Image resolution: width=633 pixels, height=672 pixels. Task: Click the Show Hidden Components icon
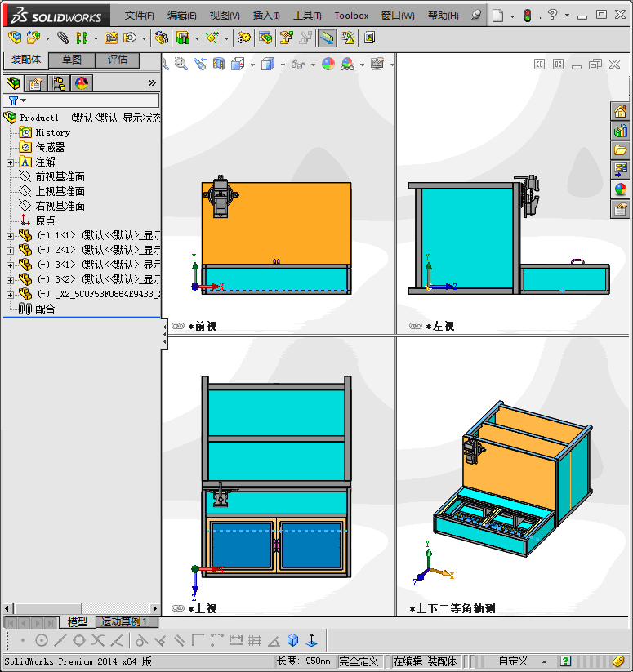pyautogui.click(x=162, y=38)
